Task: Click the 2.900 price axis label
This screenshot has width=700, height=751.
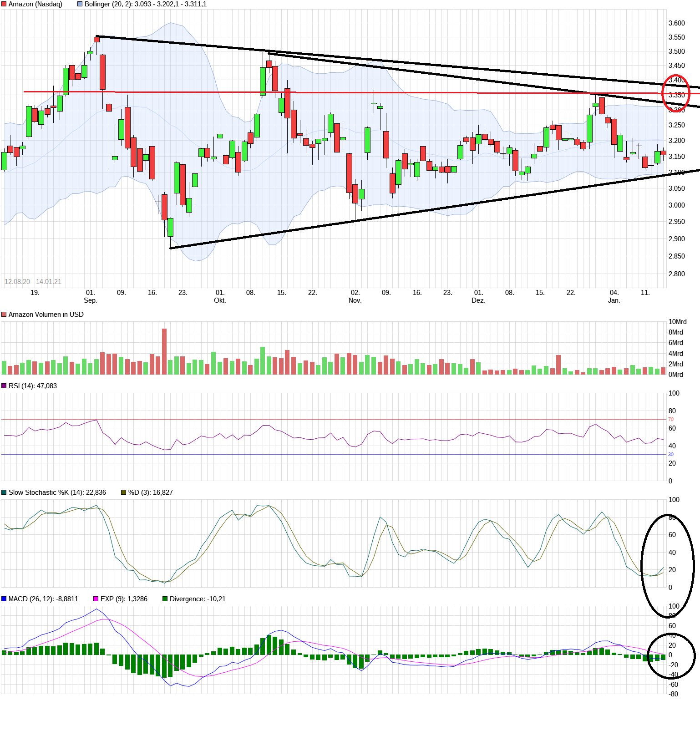Action: (x=677, y=239)
